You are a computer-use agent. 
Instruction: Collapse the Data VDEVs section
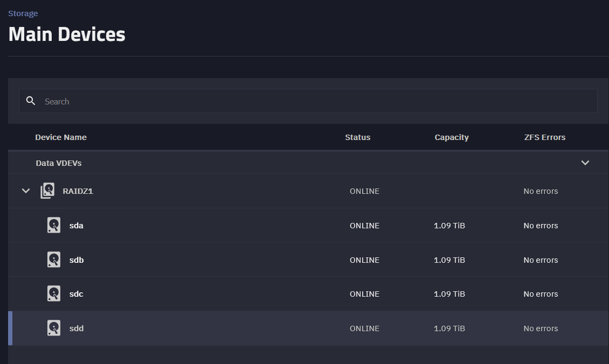coord(585,163)
